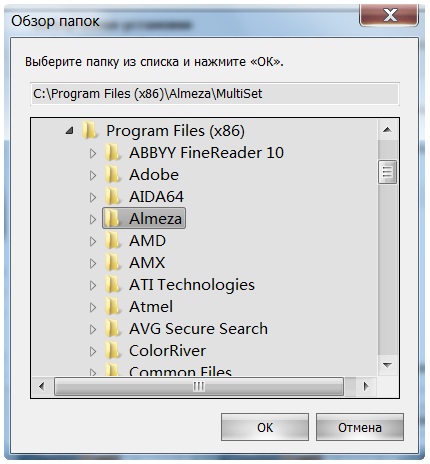430x464 pixels.
Task: Confirm selection with the OK button
Action: (x=265, y=427)
